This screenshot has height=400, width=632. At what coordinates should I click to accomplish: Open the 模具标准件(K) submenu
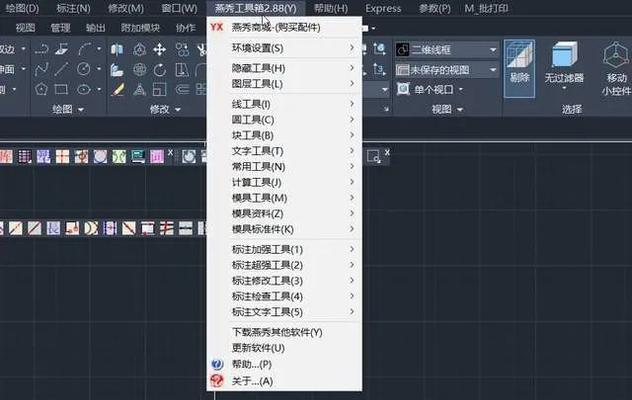point(284,229)
